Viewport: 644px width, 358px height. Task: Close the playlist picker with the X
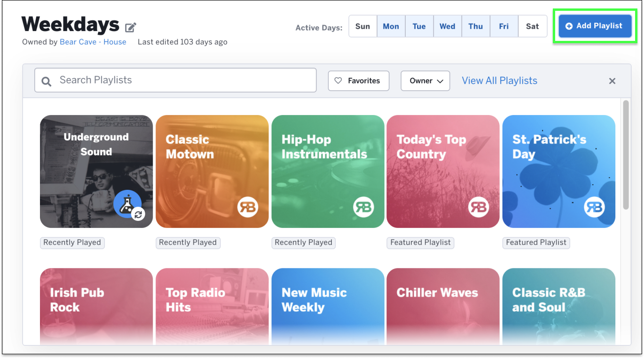coord(612,81)
